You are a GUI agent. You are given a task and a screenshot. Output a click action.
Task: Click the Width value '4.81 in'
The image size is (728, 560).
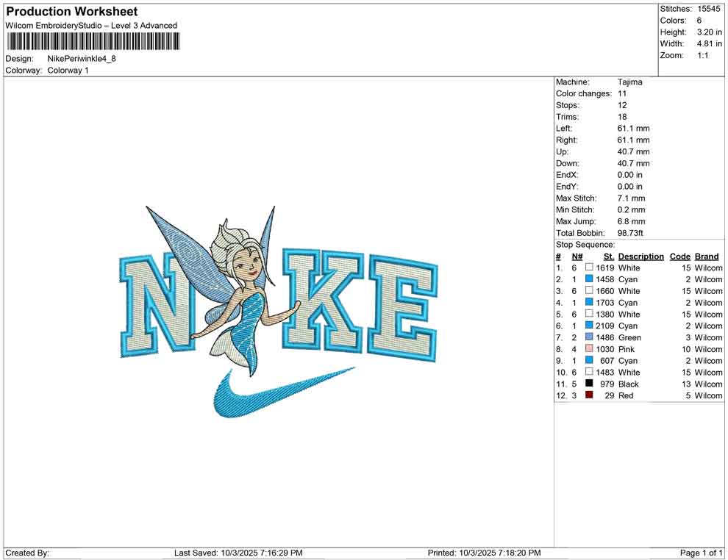710,43
